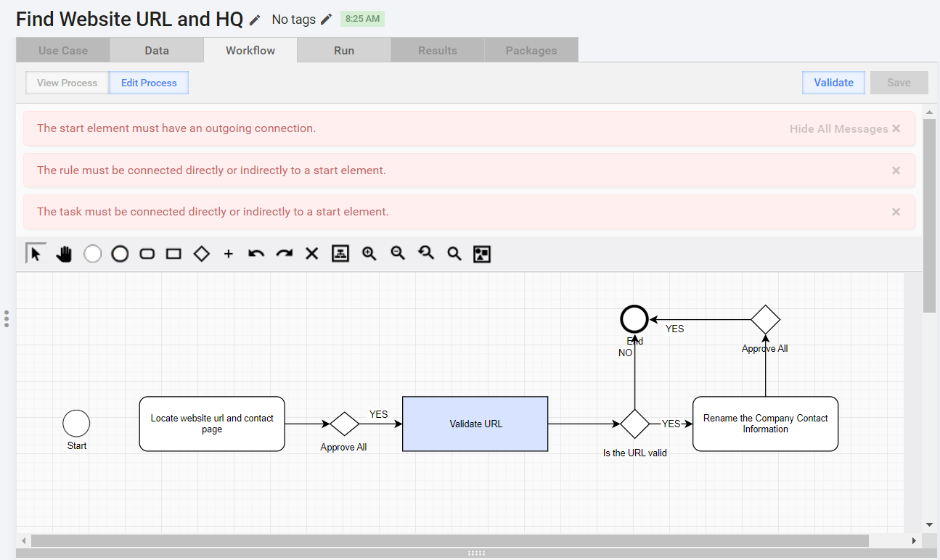This screenshot has height=560, width=940.
Task: Dismiss the rule connection error message
Action: (896, 170)
